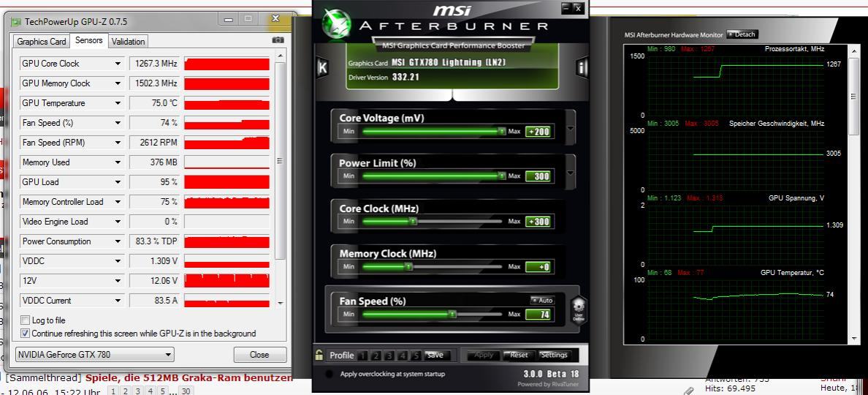Screen dimensions: 868x395
Task: Click the Memory Clock slider handle
Action: pyautogui.click(x=408, y=267)
